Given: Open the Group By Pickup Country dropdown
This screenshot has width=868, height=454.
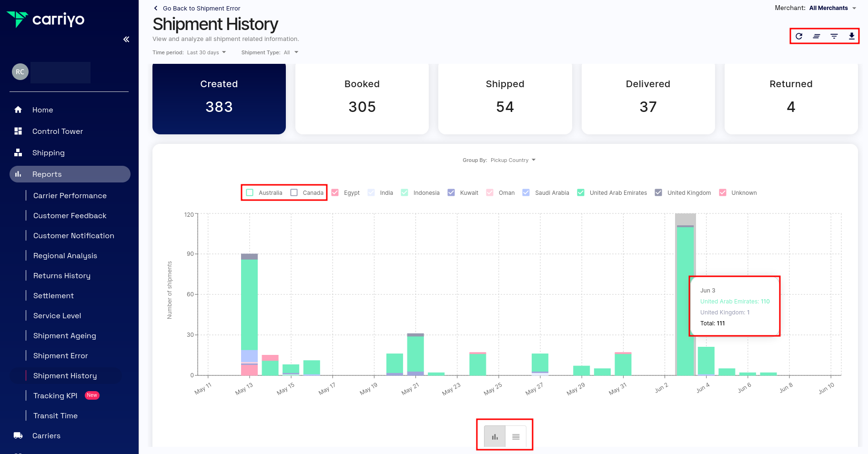Looking at the screenshot, I should [513, 160].
